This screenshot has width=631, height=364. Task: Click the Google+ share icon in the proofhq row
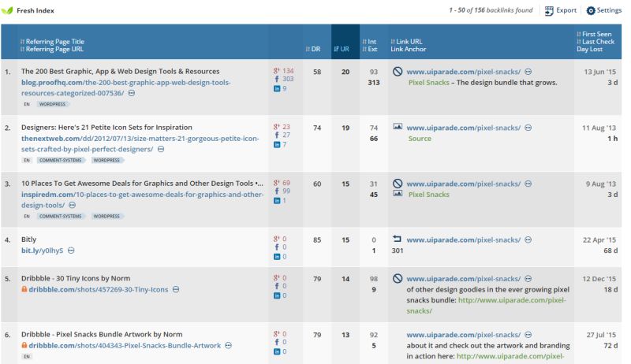coord(277,71)
